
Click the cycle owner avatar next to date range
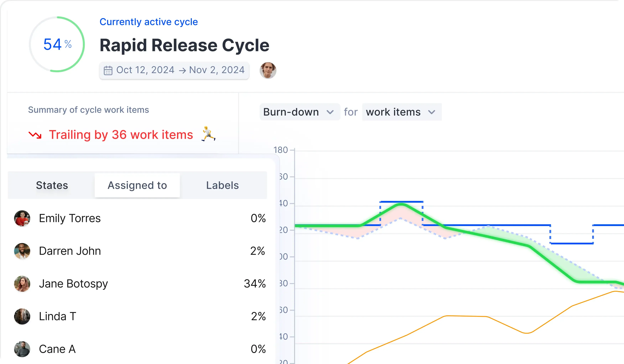tap(268, 70)
